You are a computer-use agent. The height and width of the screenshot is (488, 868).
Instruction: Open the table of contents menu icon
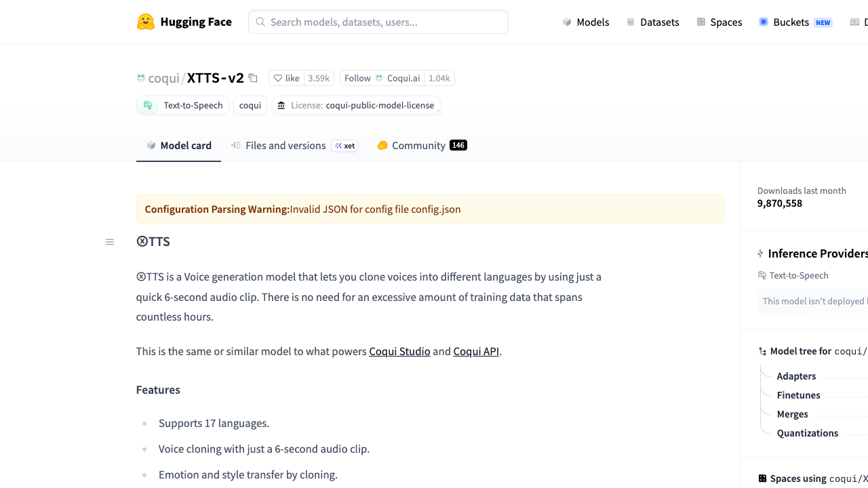pos(110,242)
